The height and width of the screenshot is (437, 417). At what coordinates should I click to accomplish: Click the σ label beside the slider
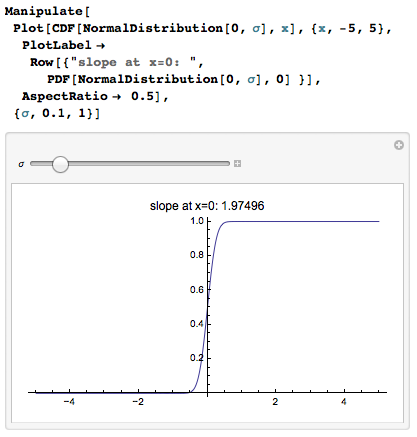[21, 164]
